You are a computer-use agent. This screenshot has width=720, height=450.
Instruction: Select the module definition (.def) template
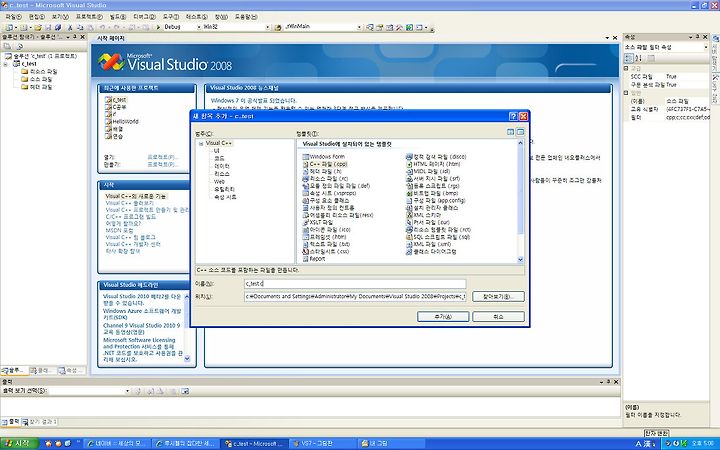336,186
